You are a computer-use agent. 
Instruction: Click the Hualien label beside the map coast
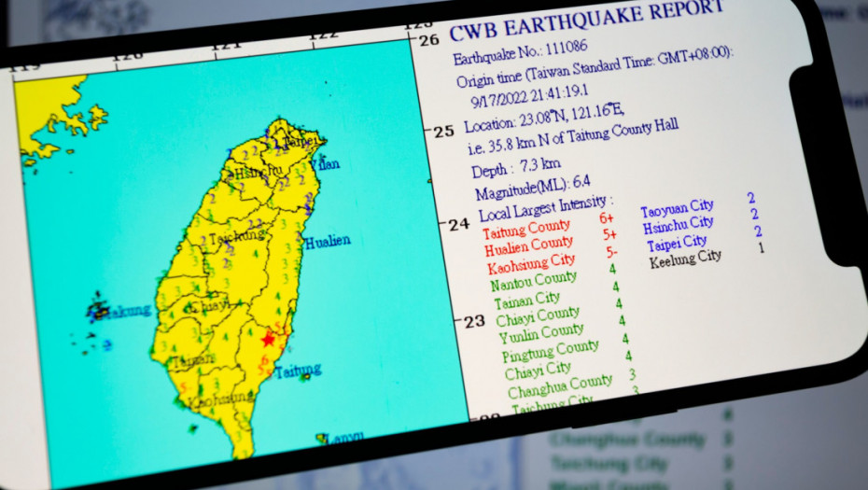[x=328, y=242]
